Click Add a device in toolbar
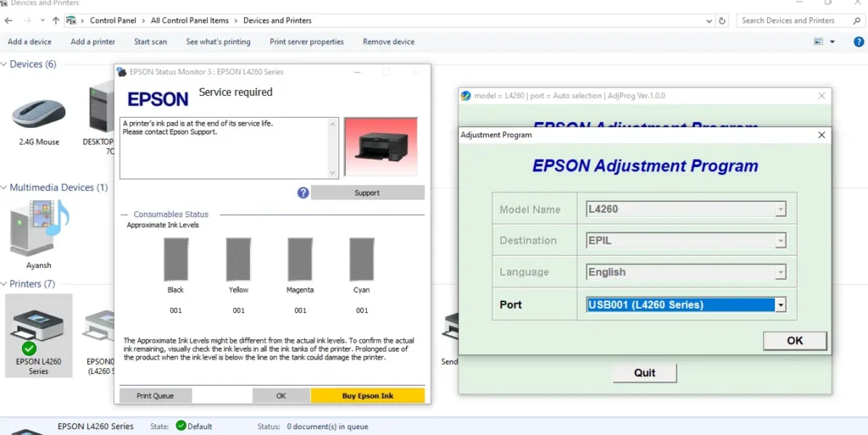Viewport: 868px width, 435px height. point(30,42)
